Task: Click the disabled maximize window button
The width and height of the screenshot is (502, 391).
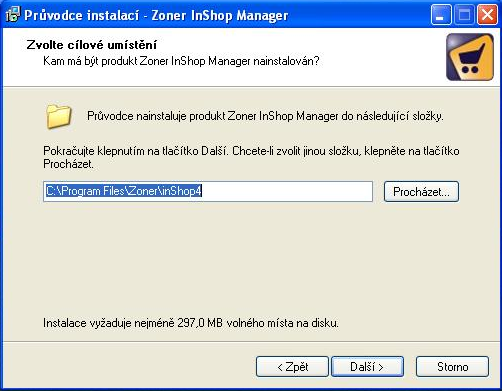Action: coord(464,15)
